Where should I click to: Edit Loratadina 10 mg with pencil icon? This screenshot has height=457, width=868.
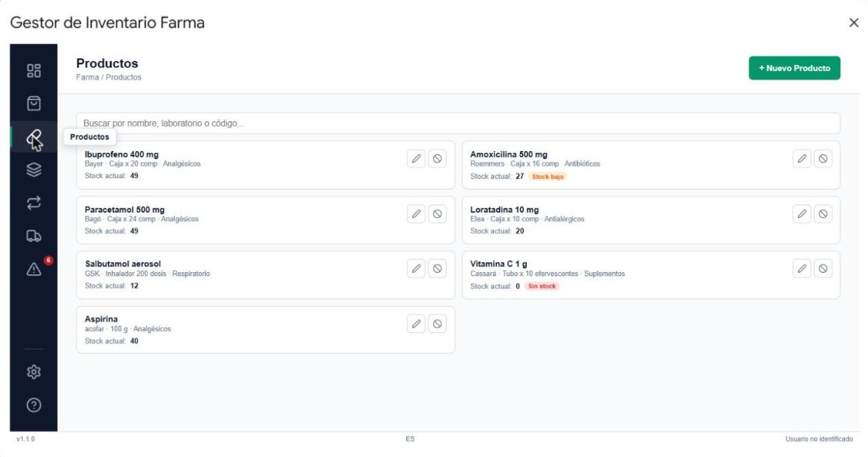pyautogui.click(x=802, y=214)
